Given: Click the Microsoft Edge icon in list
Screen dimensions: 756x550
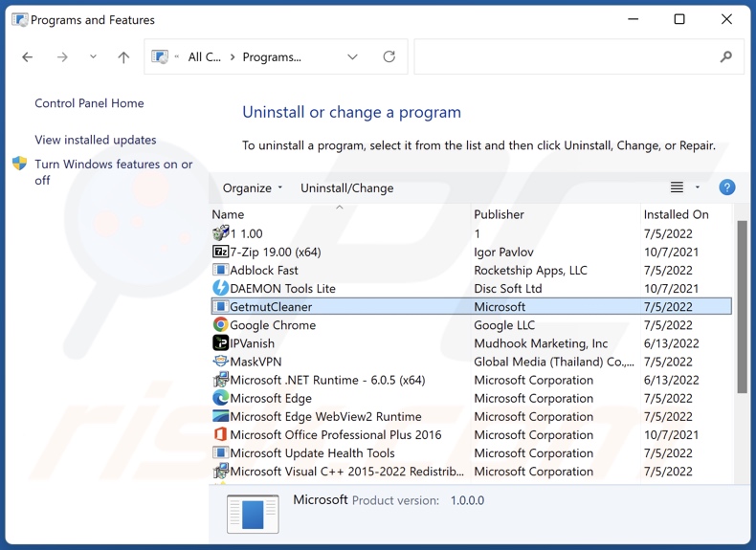Looking at the screenshot, I should 220,398.
